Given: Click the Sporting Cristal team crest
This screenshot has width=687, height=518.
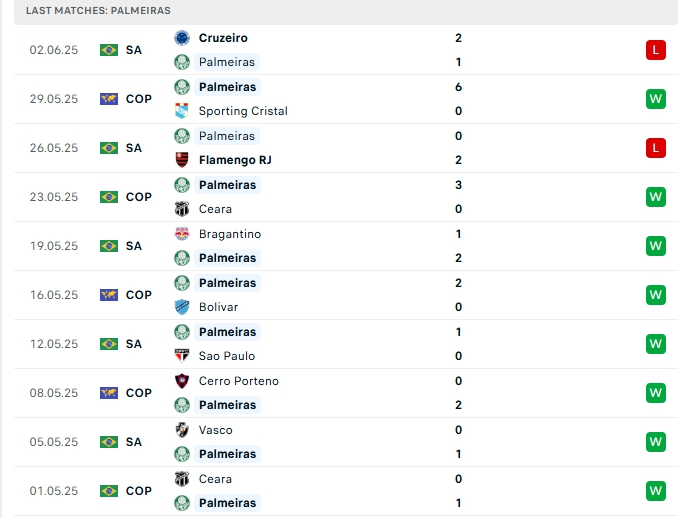Looking at the screenshot, I should click(x=182, y=111).
